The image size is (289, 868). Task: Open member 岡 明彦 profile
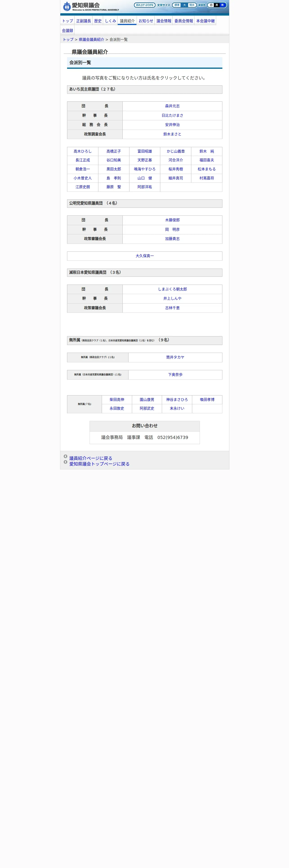pos(172,229)
